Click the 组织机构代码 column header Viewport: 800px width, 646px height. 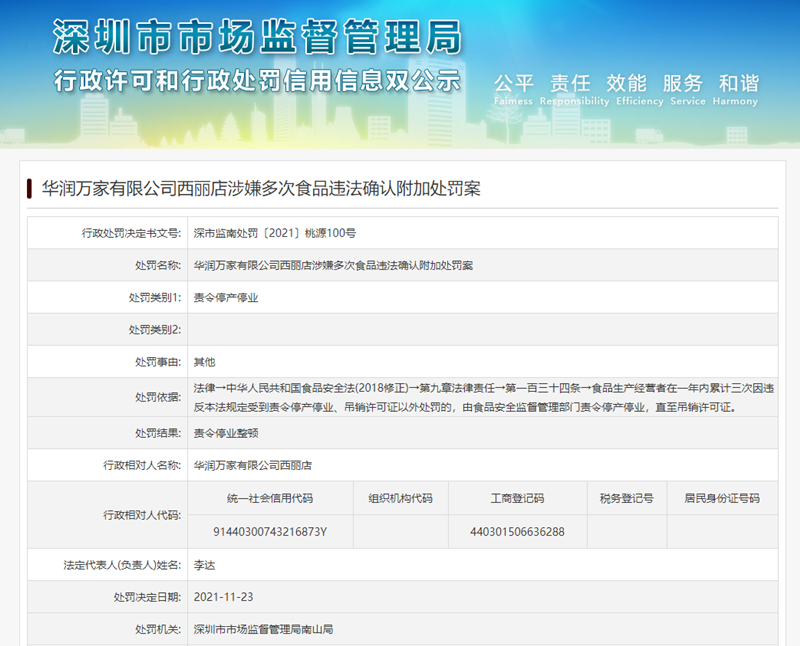coord(401,498)
